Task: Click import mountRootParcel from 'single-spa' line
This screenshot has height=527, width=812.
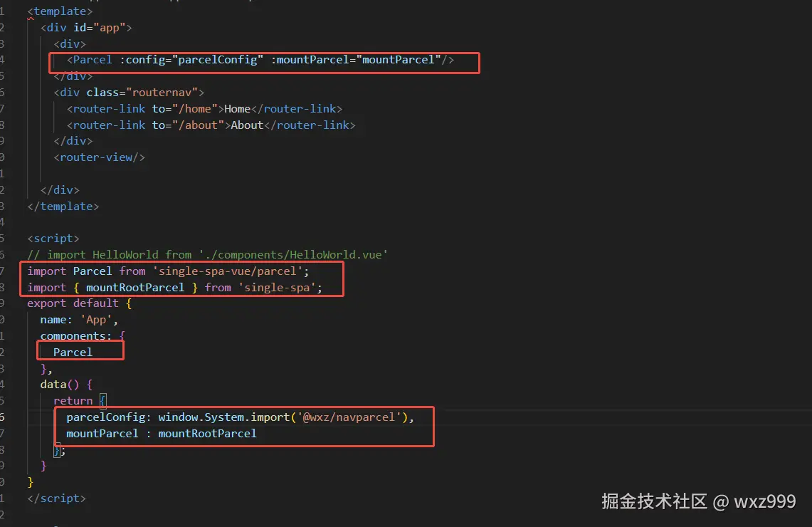Action: (x=174, y=287)
